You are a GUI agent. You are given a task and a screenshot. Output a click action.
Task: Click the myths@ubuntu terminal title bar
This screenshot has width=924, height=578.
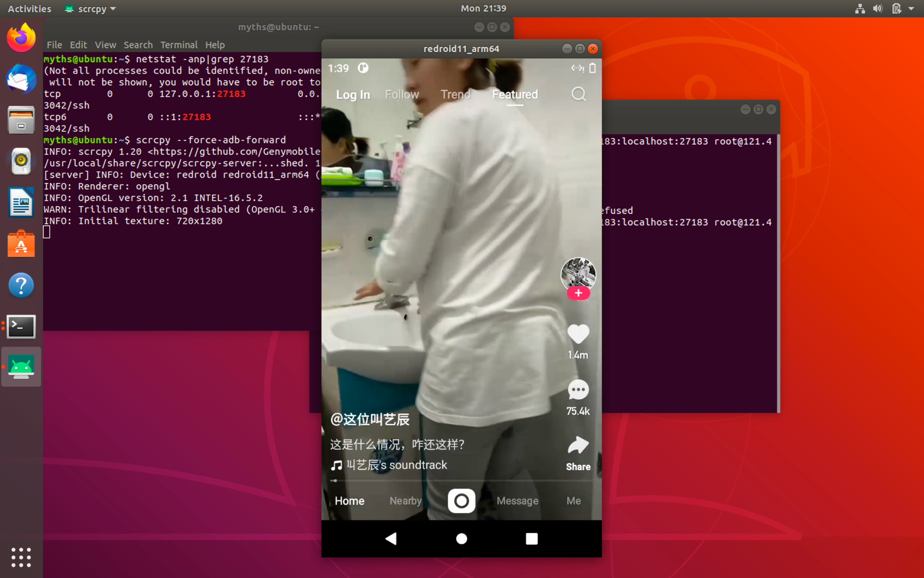tap(278, 27)
